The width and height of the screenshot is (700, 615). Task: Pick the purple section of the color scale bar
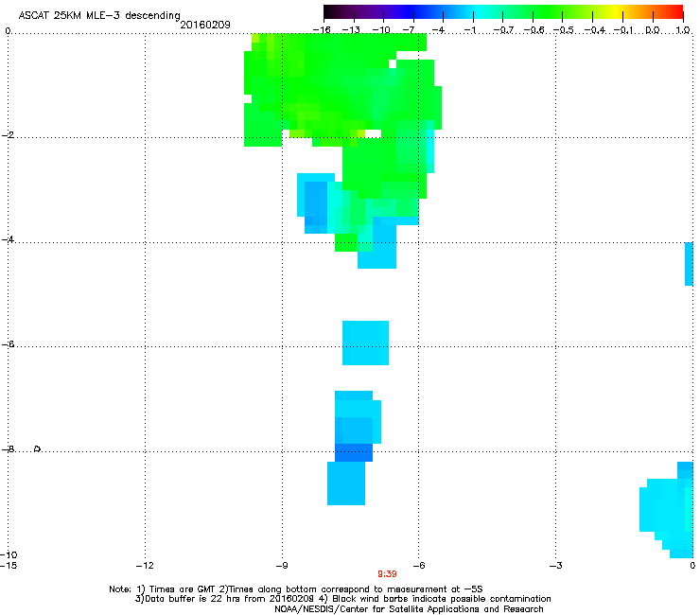tap(375, 11)
